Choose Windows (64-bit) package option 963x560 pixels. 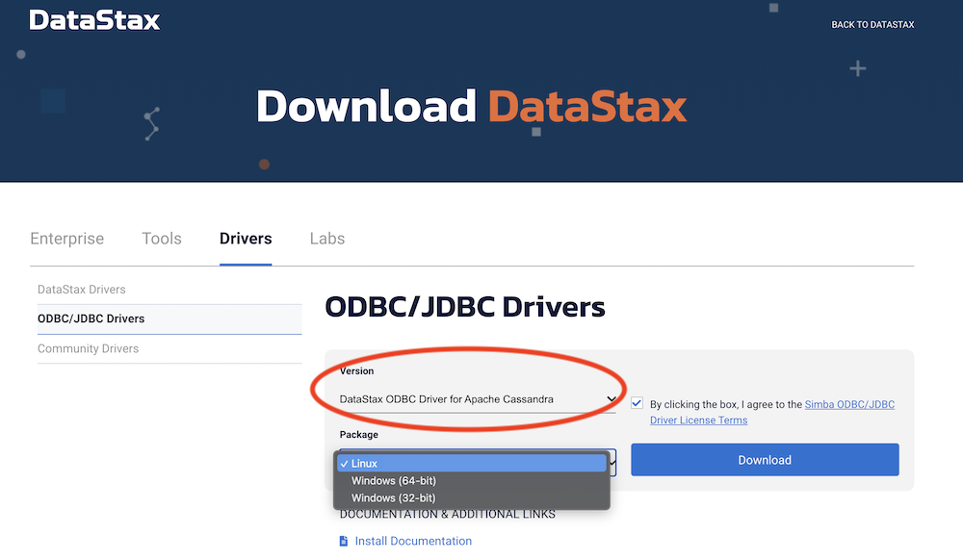472,481
